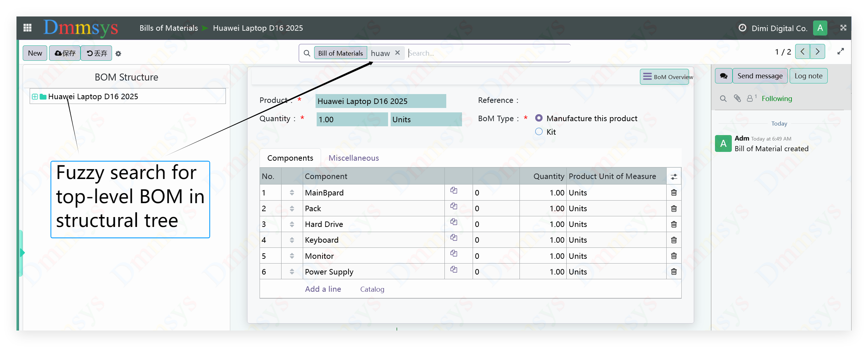The width and height of the screenshot is (868, 347).
Task: Open the Units unit of measure field
Action: pos(426,119)
